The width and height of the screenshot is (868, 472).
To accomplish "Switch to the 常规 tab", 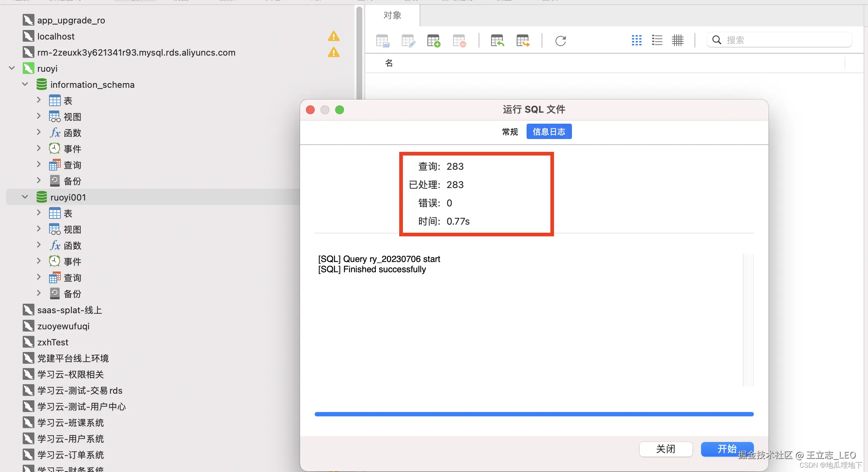I will [x=510, y=132].
